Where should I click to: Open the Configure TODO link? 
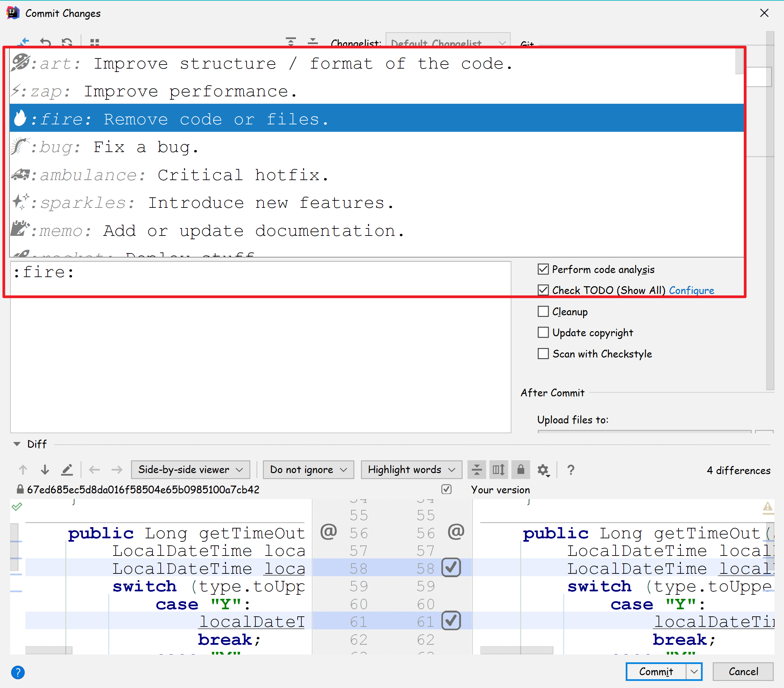coord(691,290)
